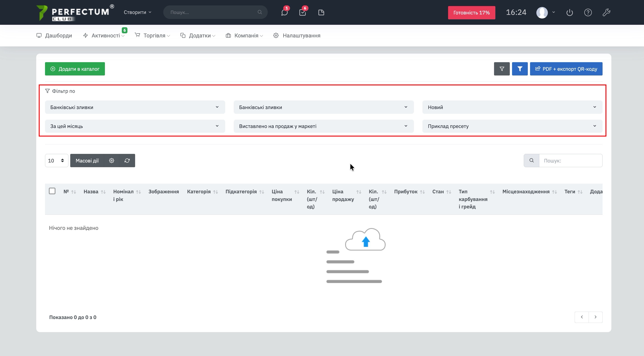Click the Додати в каталог button
The image size is (644, 356).
75,69
